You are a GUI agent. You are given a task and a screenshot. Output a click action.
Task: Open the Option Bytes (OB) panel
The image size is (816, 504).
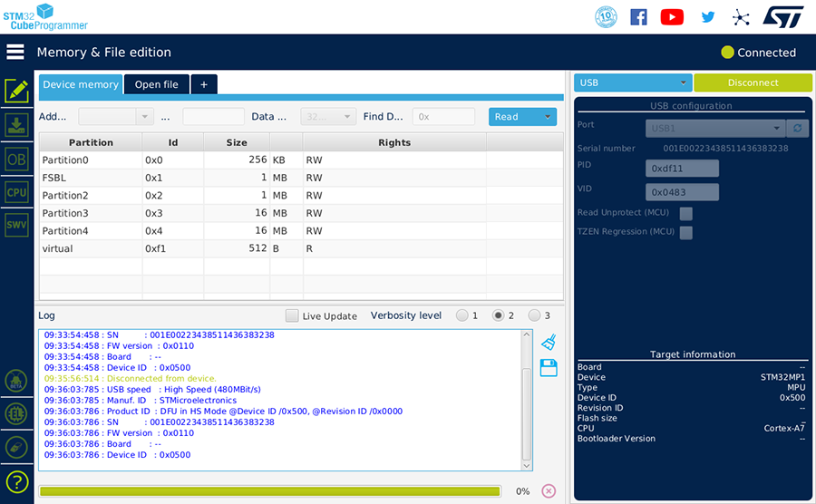pos(16,160)
